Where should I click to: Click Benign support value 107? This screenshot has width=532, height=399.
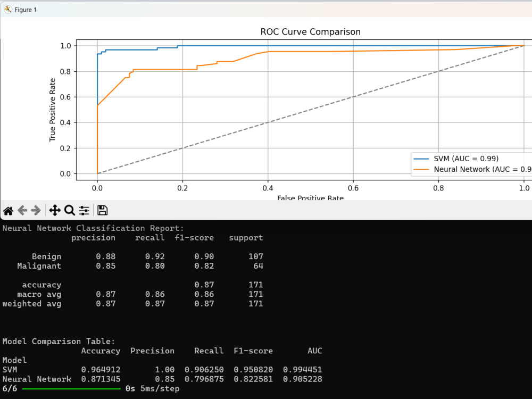(256, 256)
